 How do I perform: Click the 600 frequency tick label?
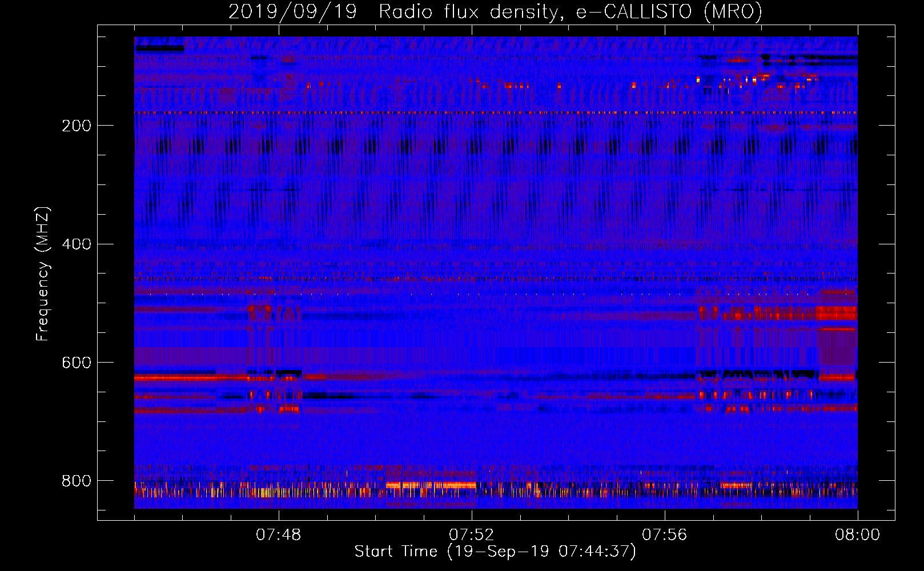(x=77, y=363)
